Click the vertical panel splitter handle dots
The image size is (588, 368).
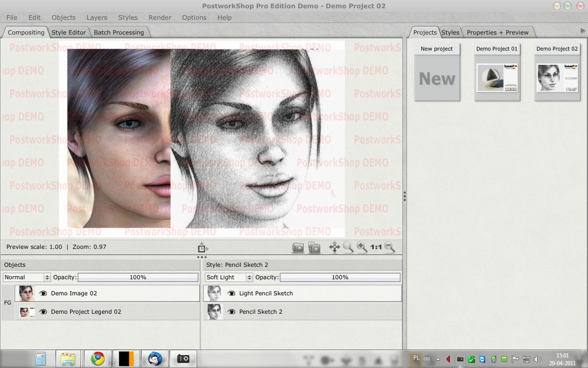[x=404, y=196]
